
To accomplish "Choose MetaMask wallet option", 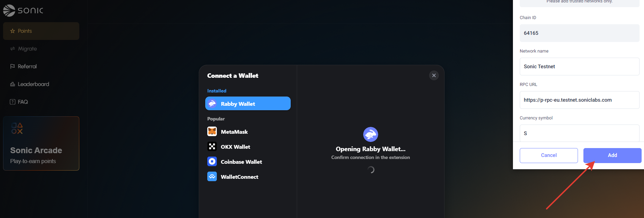I will coord(248,132).
